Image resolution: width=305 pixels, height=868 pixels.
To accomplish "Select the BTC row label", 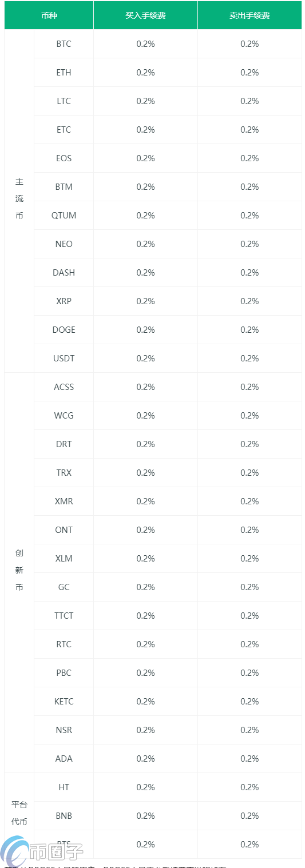I will click(64, 44).
